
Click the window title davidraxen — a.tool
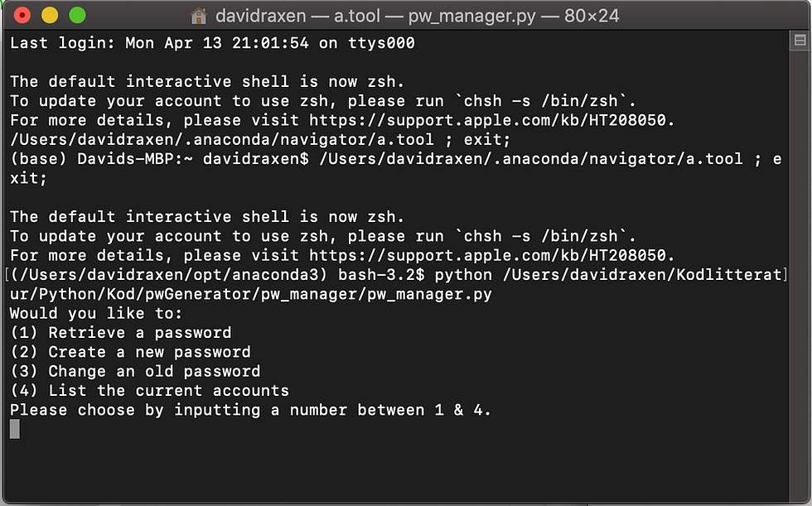(x=297, y=16)
